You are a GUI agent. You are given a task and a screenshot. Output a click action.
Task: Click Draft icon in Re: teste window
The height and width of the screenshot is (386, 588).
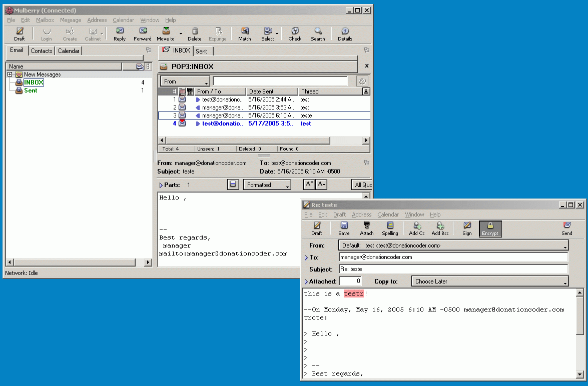[x=316, y=228]
